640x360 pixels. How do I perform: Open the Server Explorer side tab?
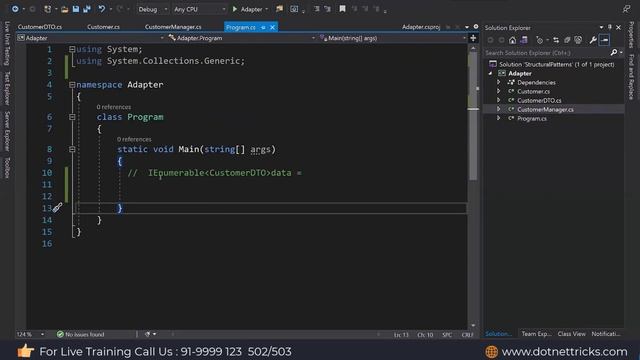coord(7,131)
